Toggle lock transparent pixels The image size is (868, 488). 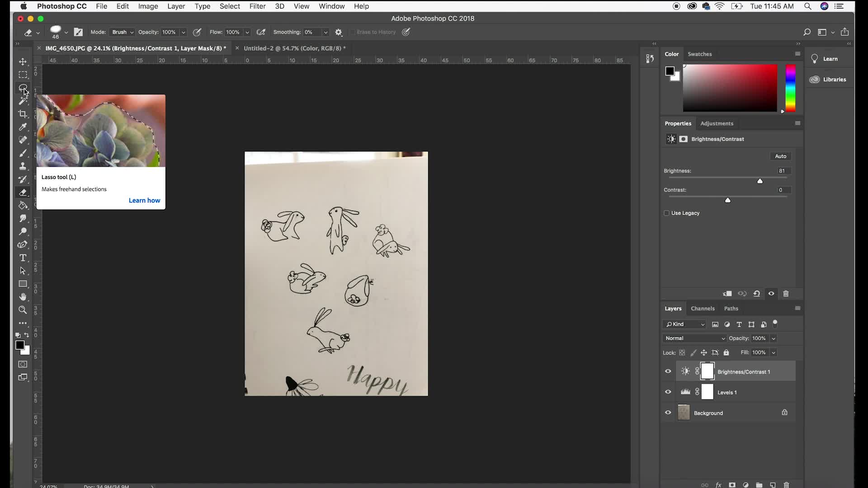pyautogui.click(x=682, y=352)
